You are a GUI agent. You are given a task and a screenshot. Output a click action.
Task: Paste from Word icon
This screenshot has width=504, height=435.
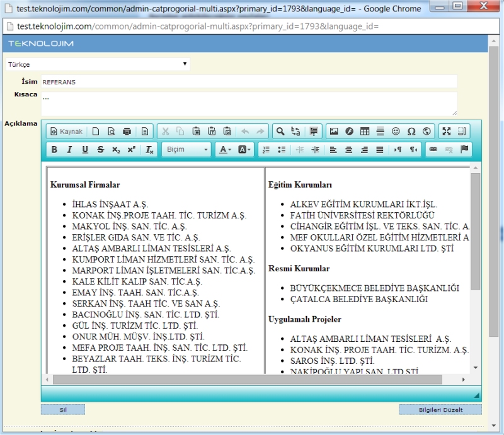point(227,132)
